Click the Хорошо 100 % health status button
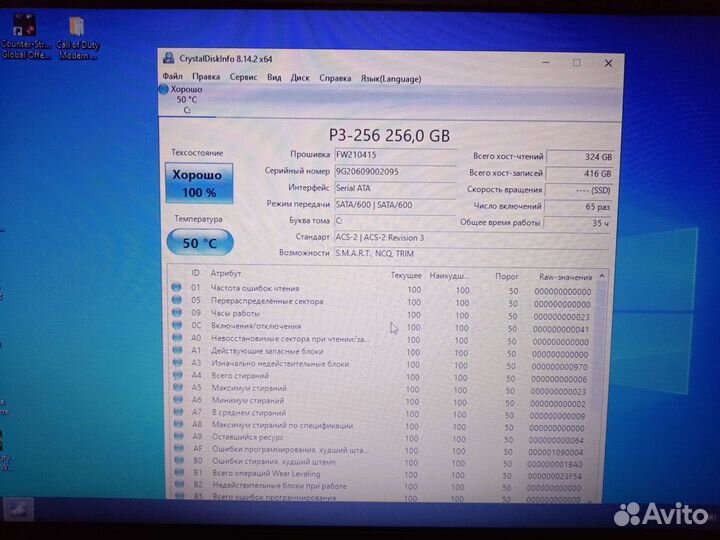This screenshot has width=720, height=540. 199,183
